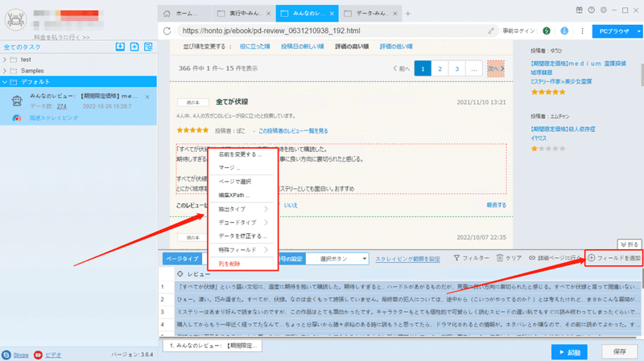Click the gift icon in title bar
The height and width of the screenshot is (361, 644).
[x=579, y=10]
